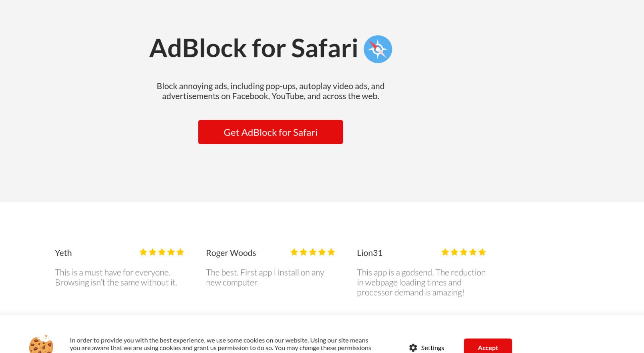This screenshot has height=353, width=644.
Task: Open the Settings label in cookie banner
Action: click(432, 348)
